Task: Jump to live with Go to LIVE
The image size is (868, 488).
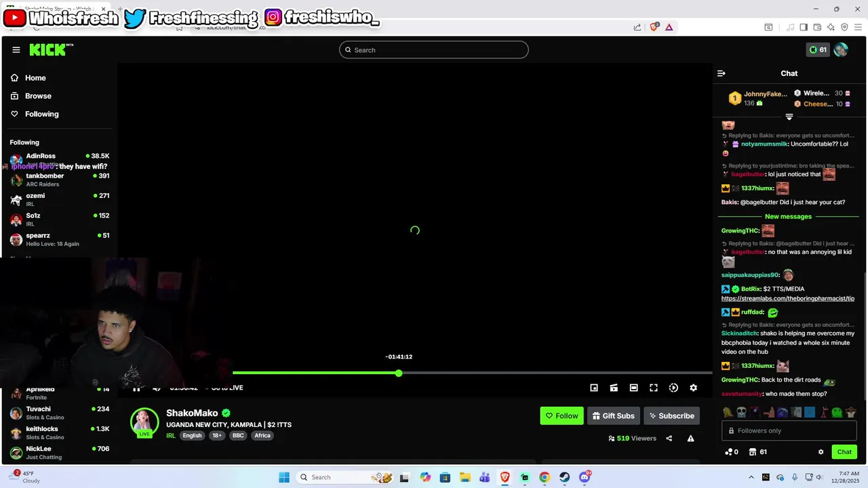Action: (227, 388)
